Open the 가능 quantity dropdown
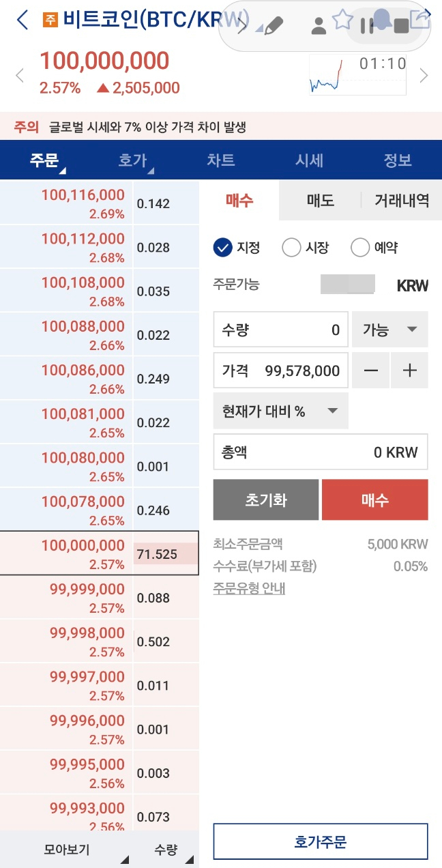 [x=390, y=330]
